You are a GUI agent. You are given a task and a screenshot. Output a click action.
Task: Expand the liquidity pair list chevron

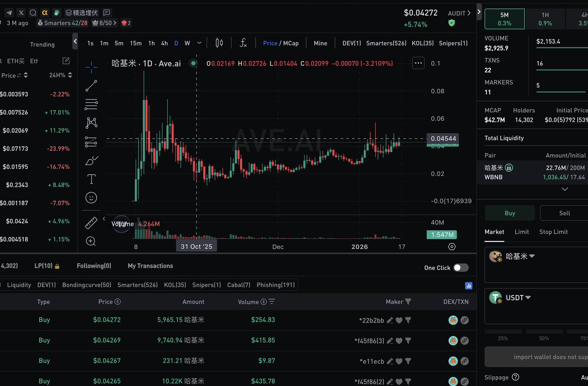pos(565,189)
